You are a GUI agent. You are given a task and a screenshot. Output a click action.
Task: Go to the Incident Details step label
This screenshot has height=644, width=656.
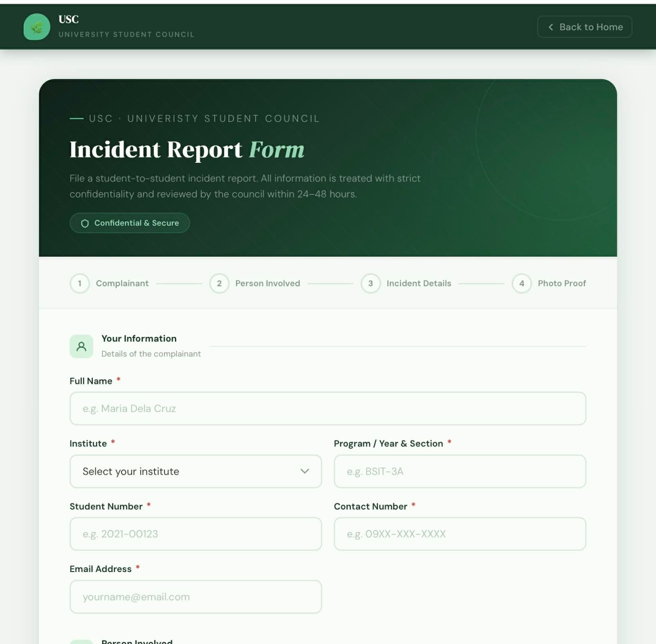[419, 283]
